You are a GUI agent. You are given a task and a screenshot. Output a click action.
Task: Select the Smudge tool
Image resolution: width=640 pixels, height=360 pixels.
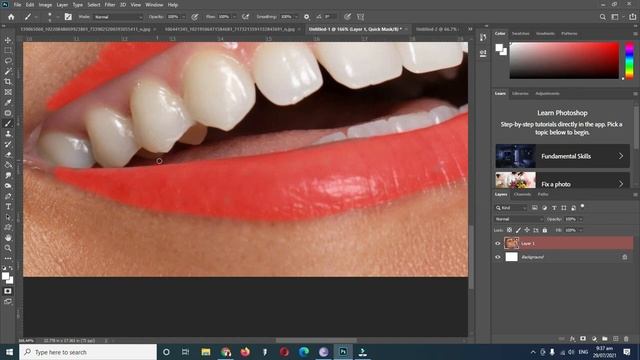(8, 175)
